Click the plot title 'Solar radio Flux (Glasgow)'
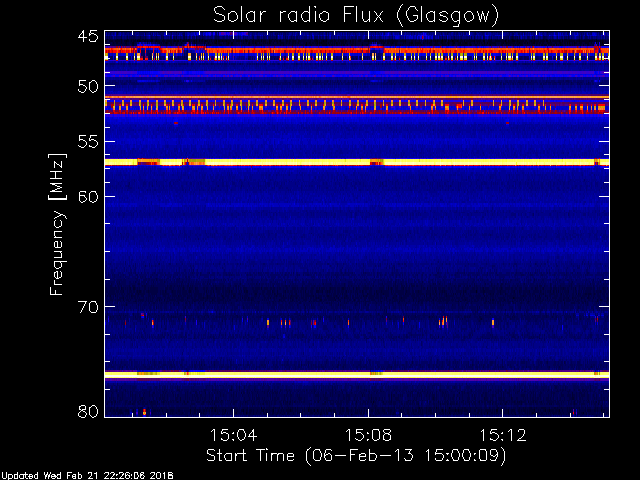This screenshot has height=480, width=640. [356, 16]
